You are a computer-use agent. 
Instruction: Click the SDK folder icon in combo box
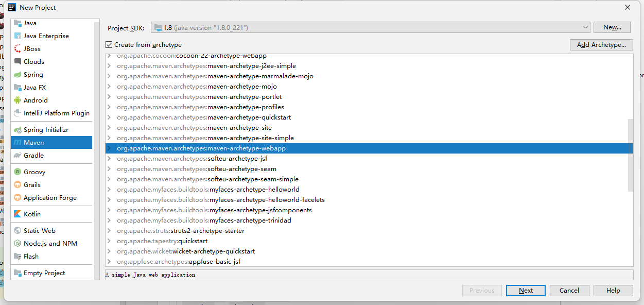(x=158, y=27)
